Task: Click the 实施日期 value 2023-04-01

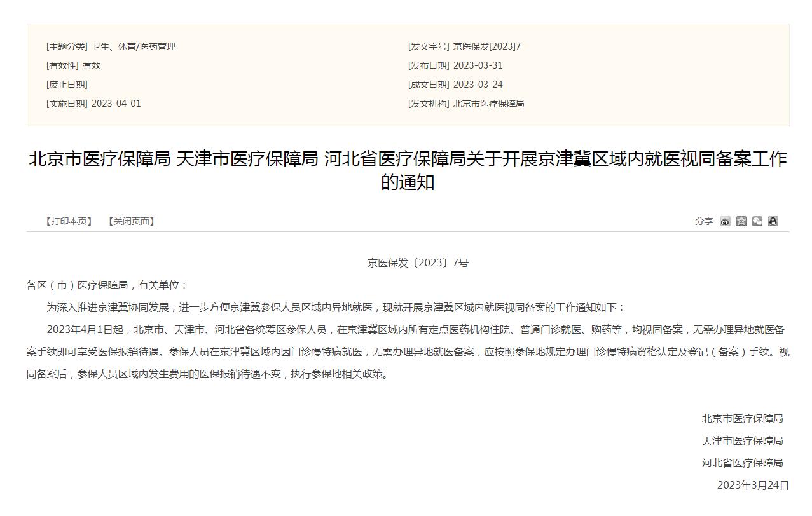Action: pyautogui.click(x=116, y=104)
